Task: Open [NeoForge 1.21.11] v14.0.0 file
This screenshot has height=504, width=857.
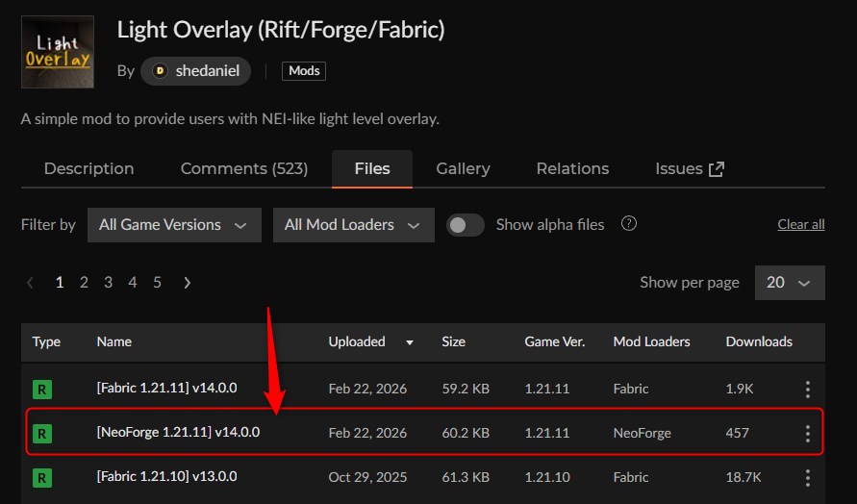Action: pos(178,432)
